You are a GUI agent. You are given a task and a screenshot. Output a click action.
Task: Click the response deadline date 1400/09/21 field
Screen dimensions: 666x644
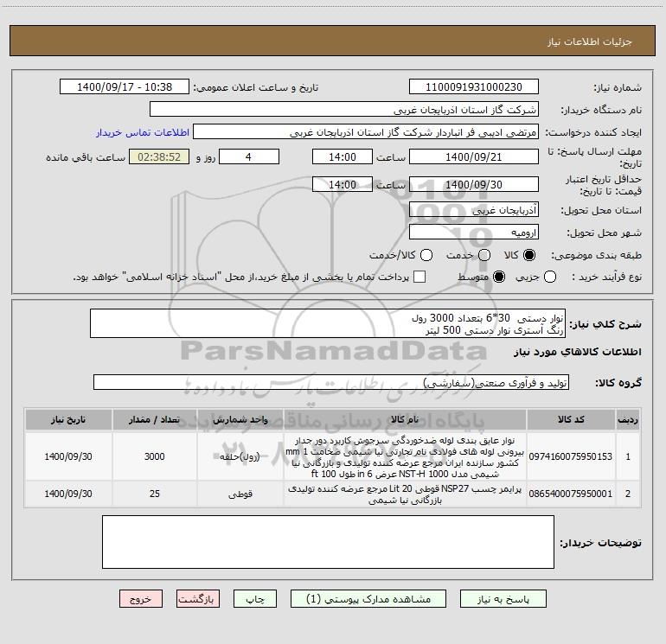[474, 157]
